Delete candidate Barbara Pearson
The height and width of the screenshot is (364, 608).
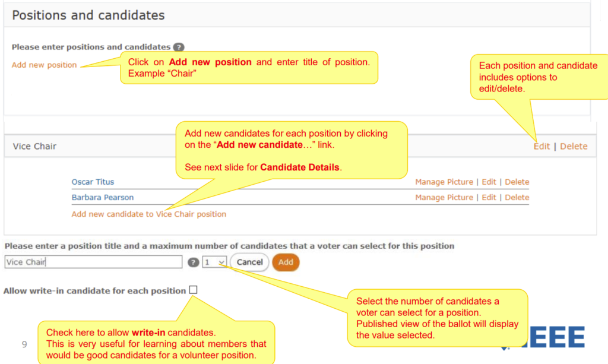pyautogui.click(x=518, y=197)
